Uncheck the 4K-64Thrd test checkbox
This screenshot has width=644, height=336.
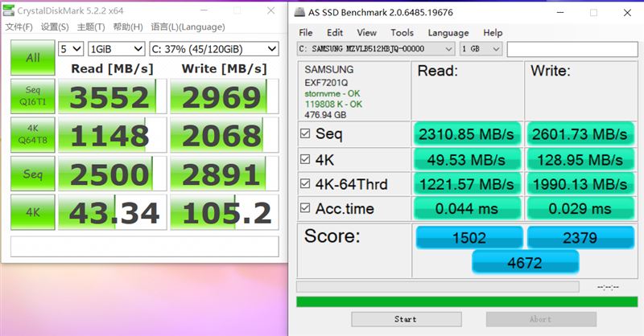tap(305, 183)
